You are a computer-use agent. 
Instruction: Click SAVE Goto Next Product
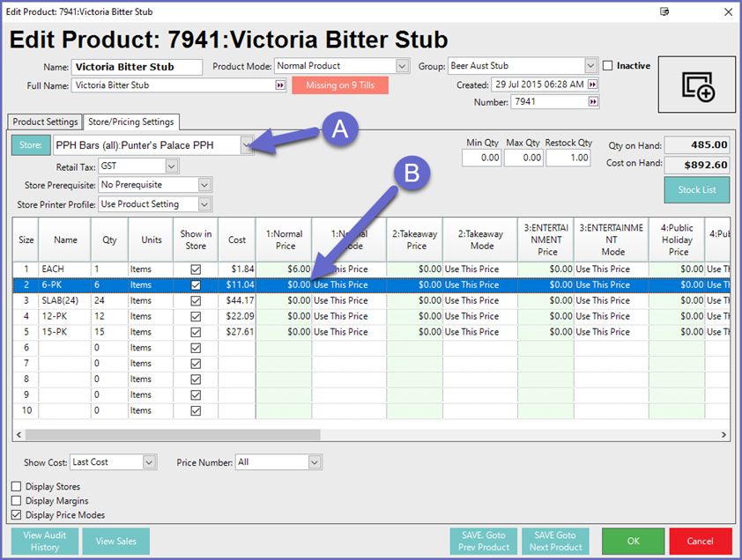click(555, 542)
